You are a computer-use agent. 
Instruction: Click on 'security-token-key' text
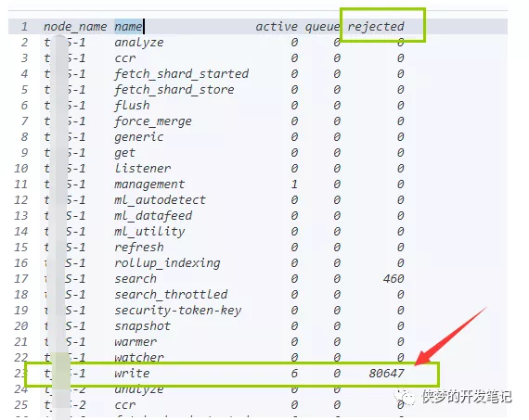click(x=178, y=311)
